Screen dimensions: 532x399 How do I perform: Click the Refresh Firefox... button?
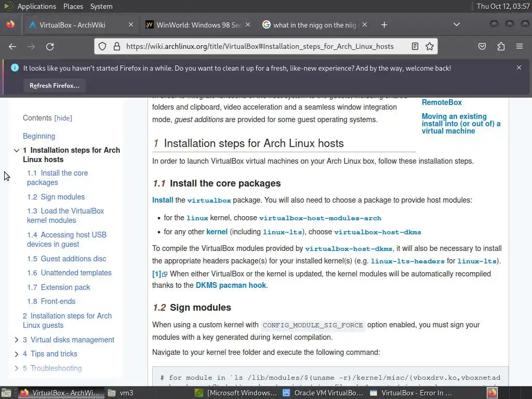tap(54, 86)
